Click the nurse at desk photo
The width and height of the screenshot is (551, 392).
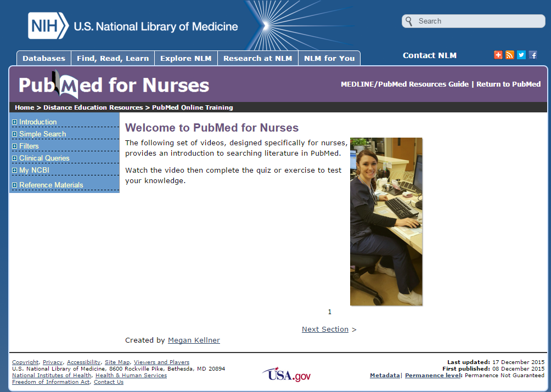pos(386,221)
